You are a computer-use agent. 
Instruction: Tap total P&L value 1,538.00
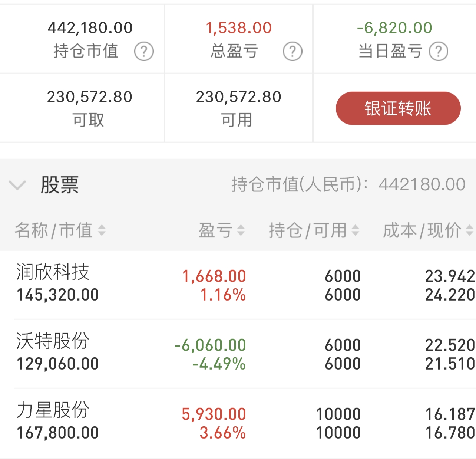tap(239, 28)
